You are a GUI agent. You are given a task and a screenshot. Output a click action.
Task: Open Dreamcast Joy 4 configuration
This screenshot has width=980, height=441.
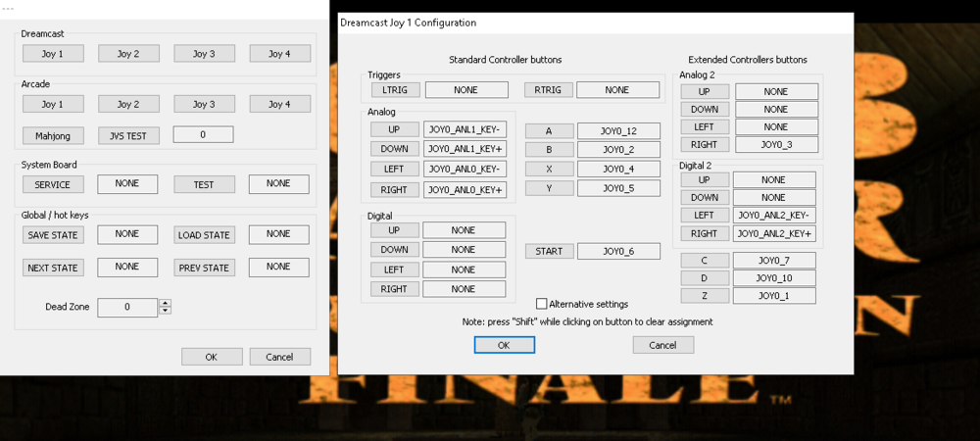click(280, 54)
